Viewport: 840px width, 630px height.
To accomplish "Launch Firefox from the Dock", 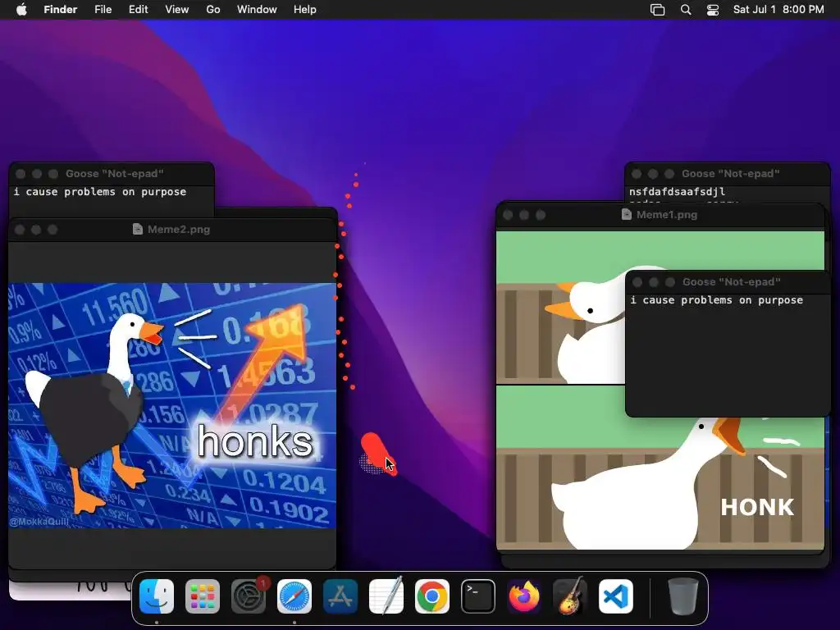I will (x=524, y=596).
